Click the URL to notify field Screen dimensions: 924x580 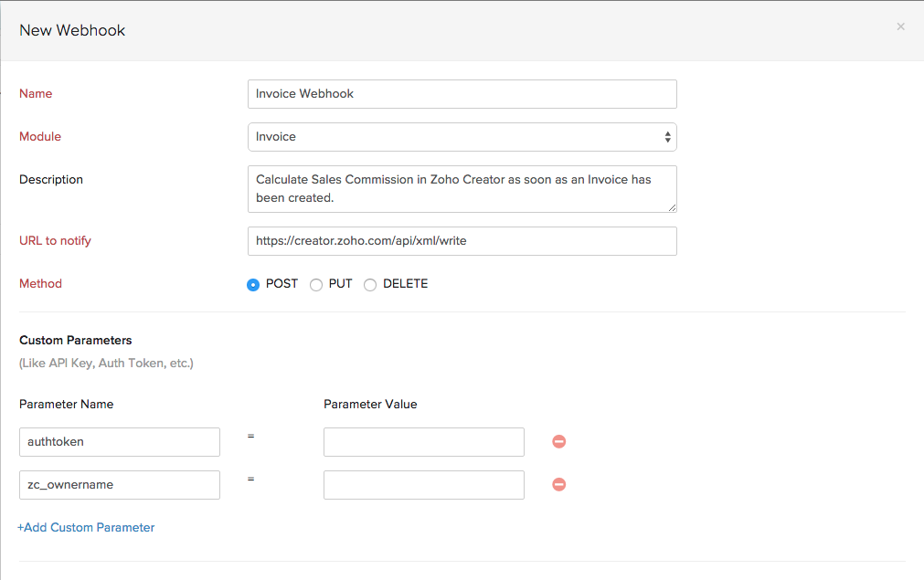pyautogui.click(x=462, y=240)
